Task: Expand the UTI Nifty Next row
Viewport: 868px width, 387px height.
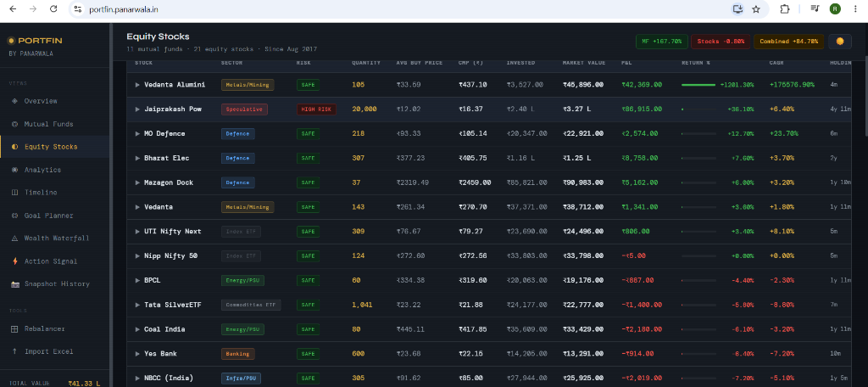Action: point(138,231)
